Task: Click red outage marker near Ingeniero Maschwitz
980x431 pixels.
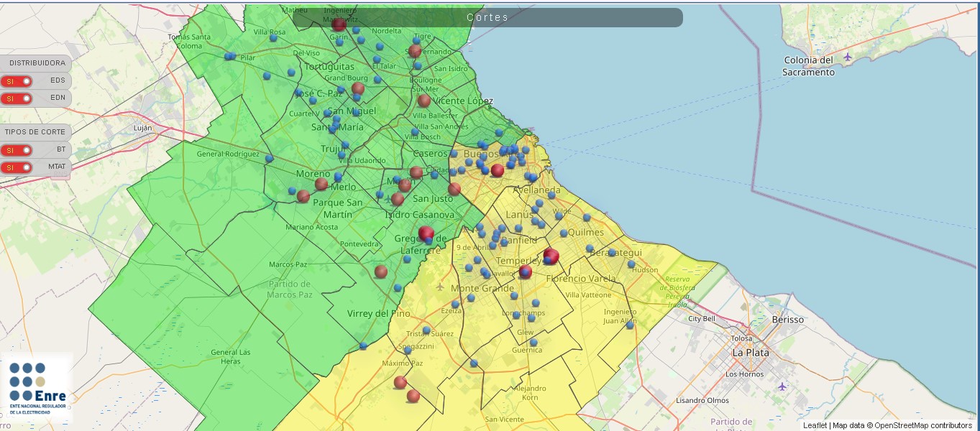Action: (339, 25)
